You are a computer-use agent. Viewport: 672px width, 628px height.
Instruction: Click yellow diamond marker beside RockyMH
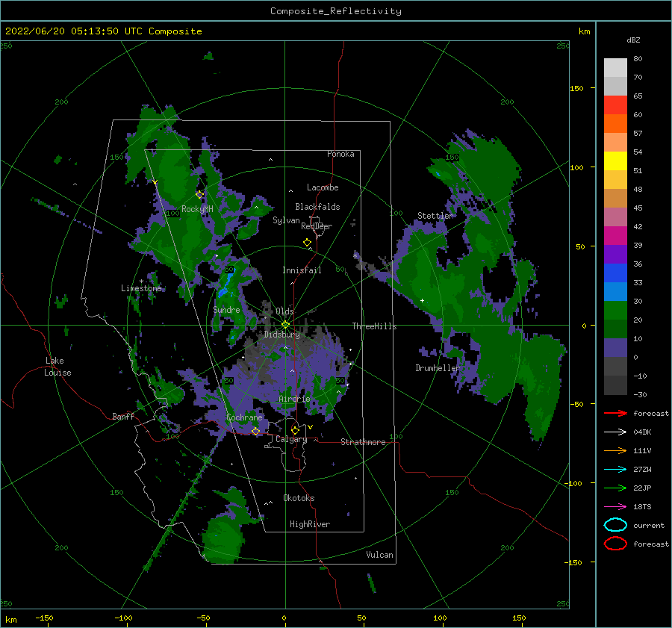coord(199,195)
